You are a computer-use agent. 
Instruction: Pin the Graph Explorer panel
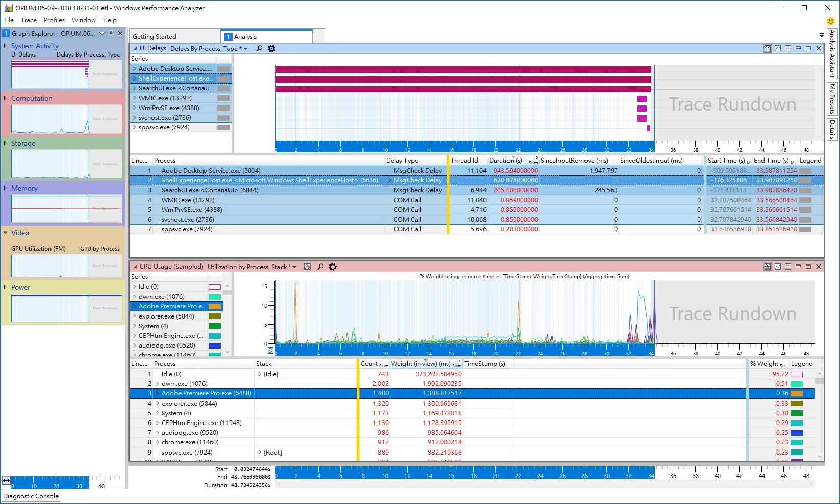coord(111,33)
